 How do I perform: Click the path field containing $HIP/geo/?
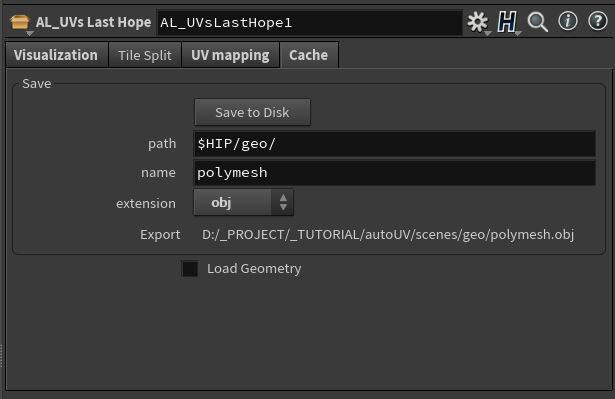coord(395,144)
